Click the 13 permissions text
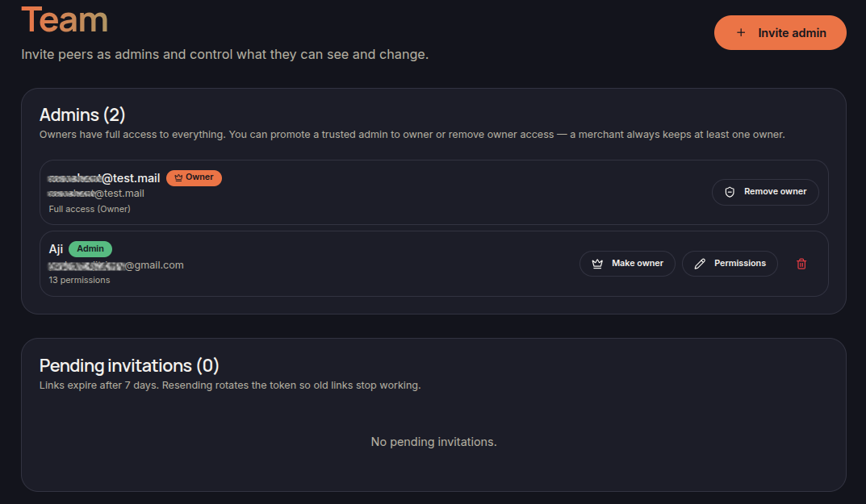This screenshot has width=866, height=504. coord(80,280)
